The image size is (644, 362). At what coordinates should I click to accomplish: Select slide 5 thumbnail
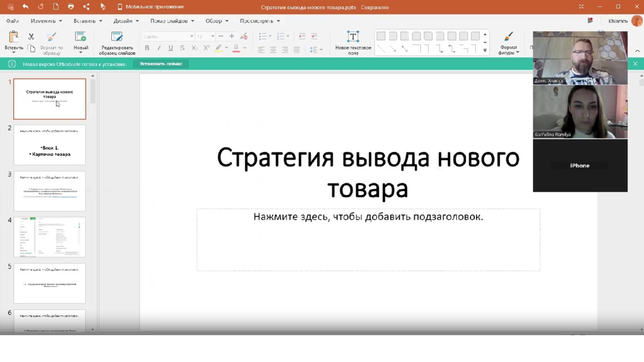point(50,283)
